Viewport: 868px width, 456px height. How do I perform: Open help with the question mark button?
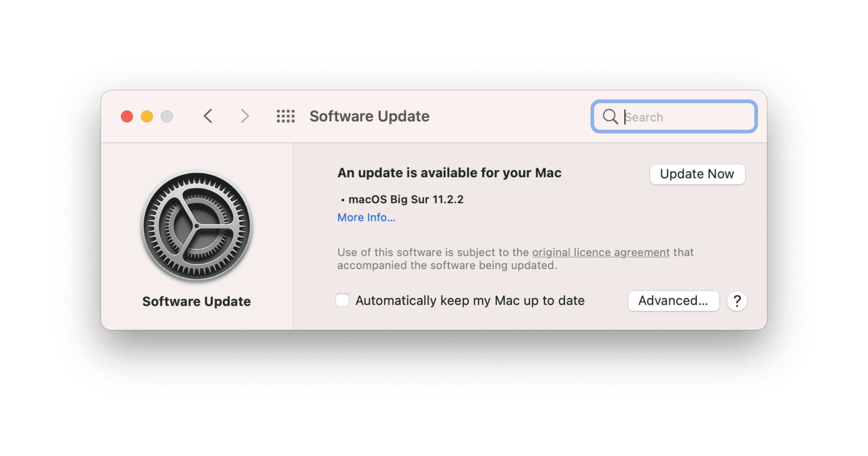737,301
